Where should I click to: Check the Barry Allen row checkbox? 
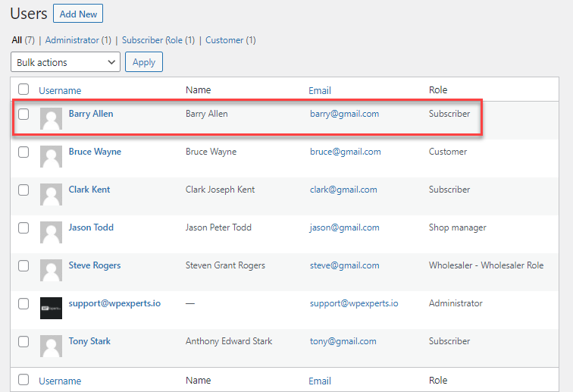tap(23, 114)
